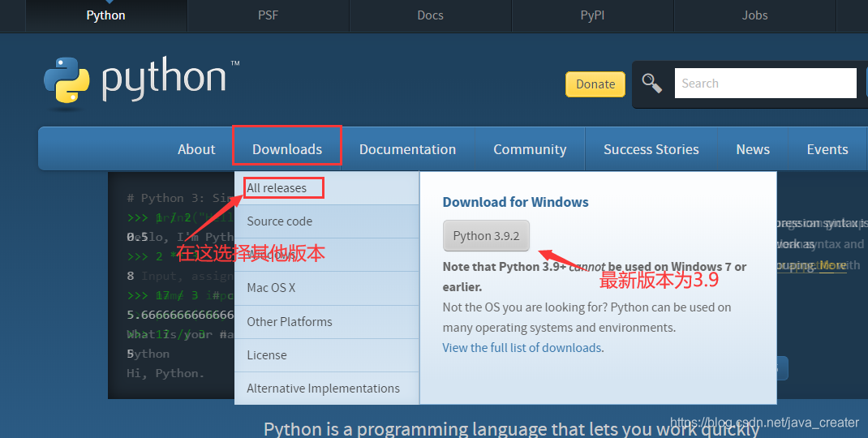Image resolution: width=868 pixels, height=438 pixels.
Task: Open the Python tab in top bar
Action: 105,15
